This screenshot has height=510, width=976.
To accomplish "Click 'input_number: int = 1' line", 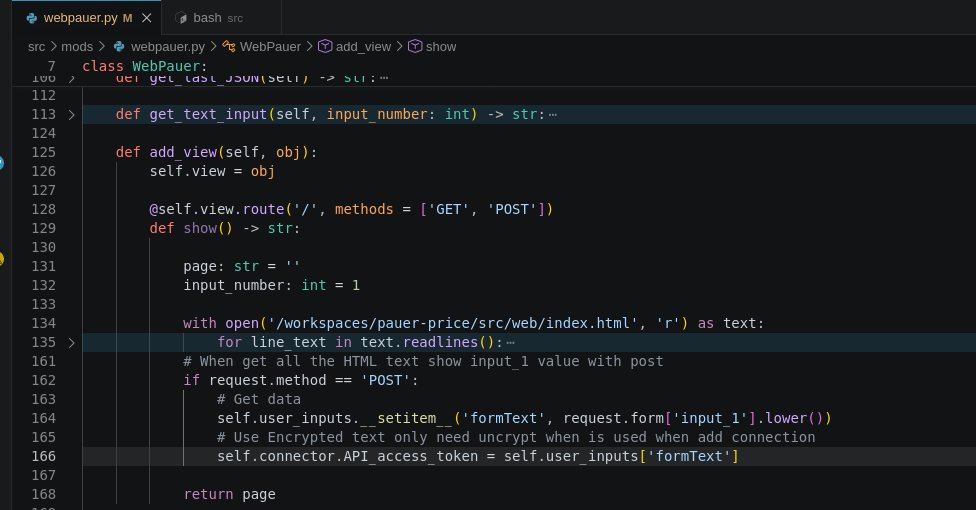I will [x=271, y=285].
